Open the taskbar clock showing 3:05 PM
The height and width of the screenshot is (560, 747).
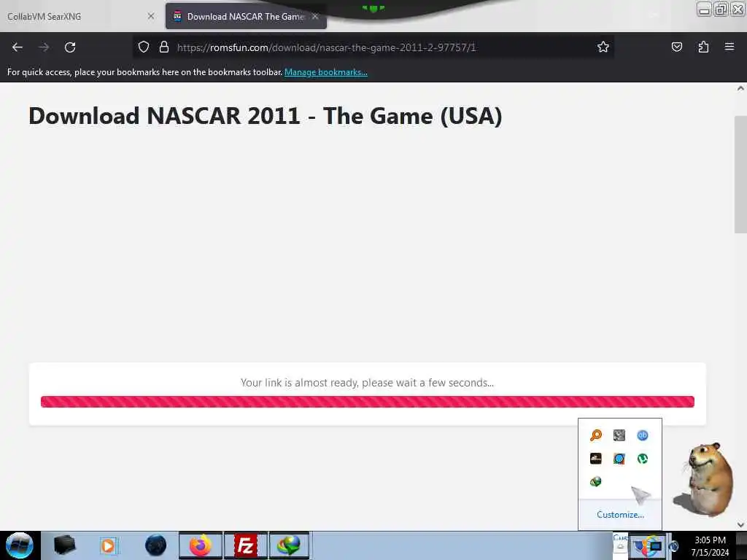click(x=710, y=545)
